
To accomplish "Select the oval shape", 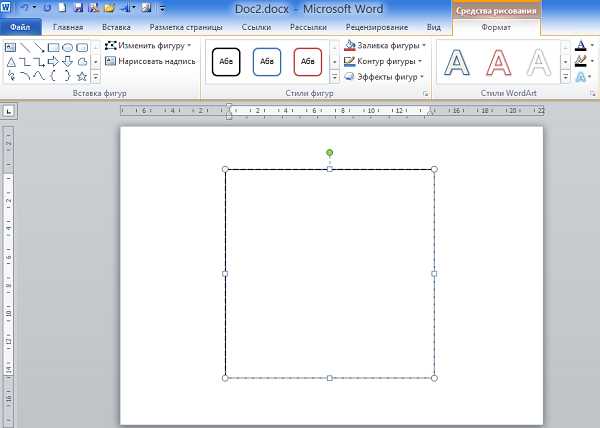I will point(68,47).
